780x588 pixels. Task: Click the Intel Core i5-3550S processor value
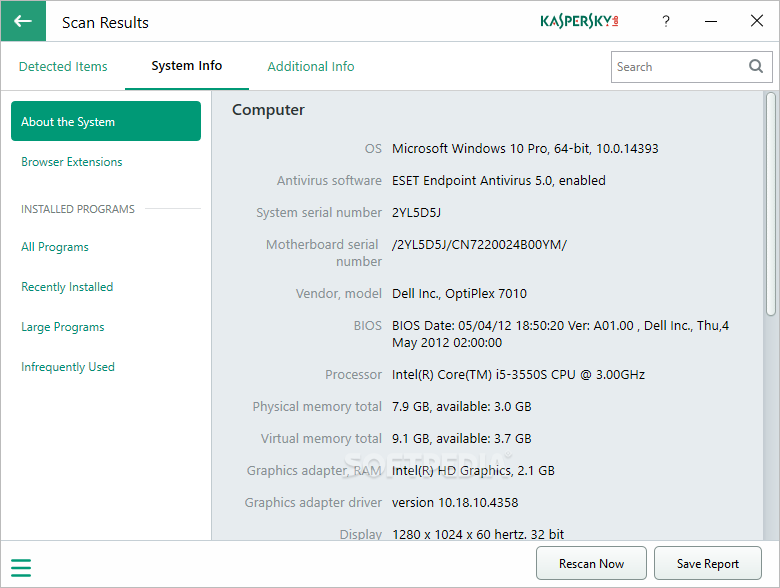(x=518, y=375)
